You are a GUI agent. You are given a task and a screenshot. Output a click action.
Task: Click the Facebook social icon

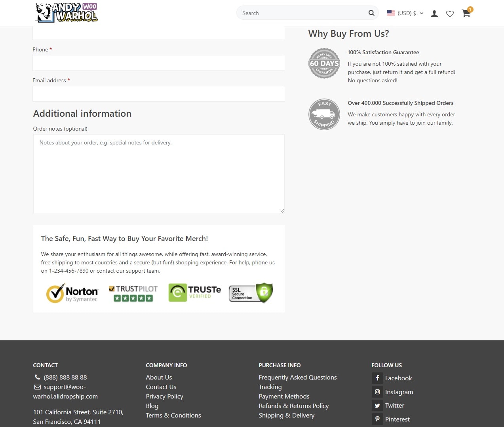(377, 378)
